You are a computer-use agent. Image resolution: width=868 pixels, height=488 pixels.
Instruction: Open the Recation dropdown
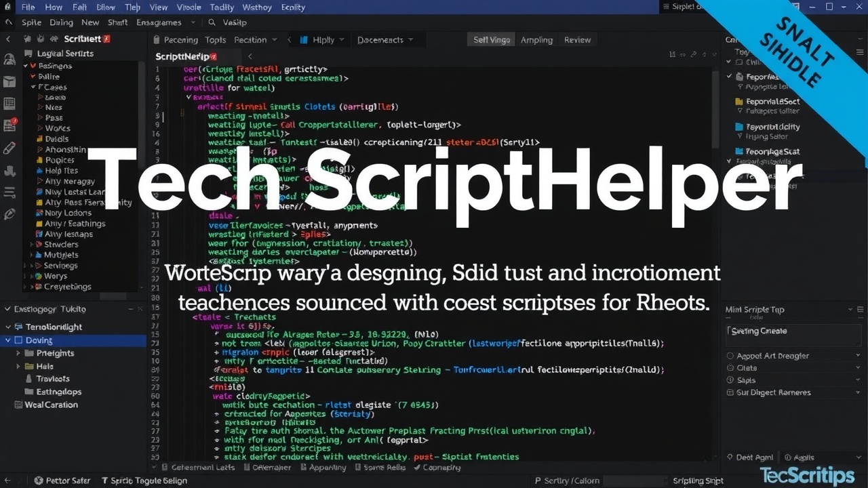(256, 40)
